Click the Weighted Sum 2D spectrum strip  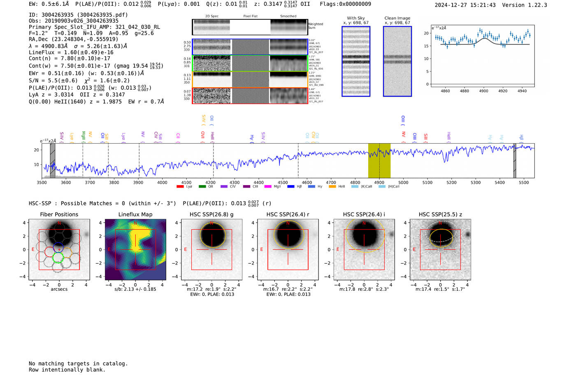[x=250, y=27]
